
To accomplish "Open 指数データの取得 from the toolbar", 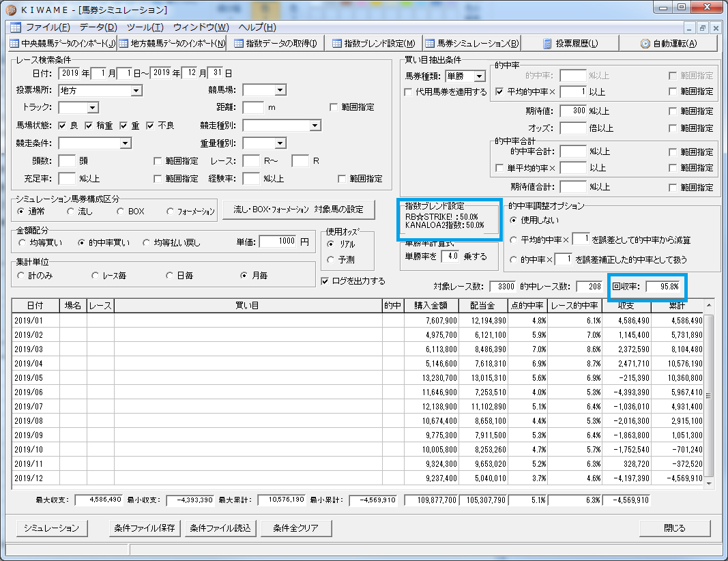I will click(x=276, y=43).
